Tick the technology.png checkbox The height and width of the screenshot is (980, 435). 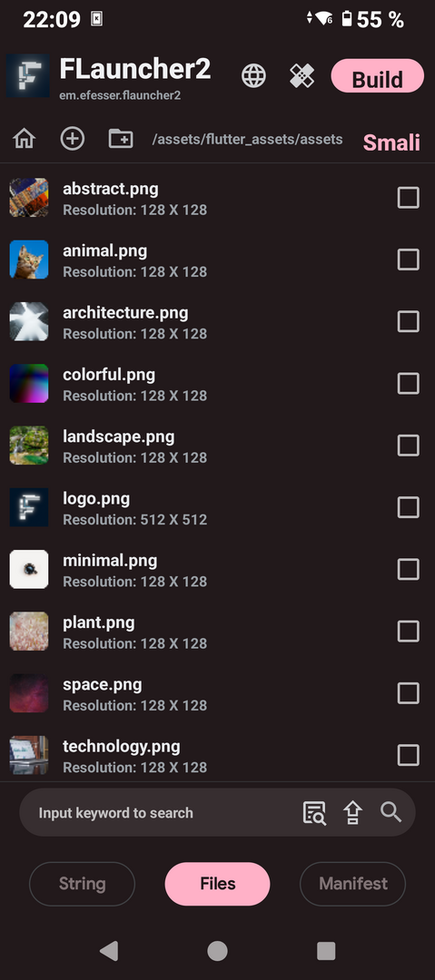click(408, 754)
